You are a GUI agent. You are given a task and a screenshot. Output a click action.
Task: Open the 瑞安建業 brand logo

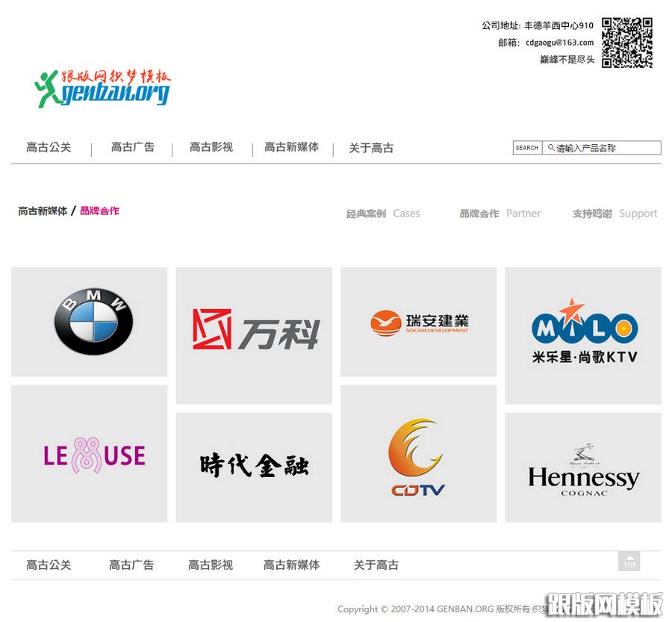pos(417,321)
